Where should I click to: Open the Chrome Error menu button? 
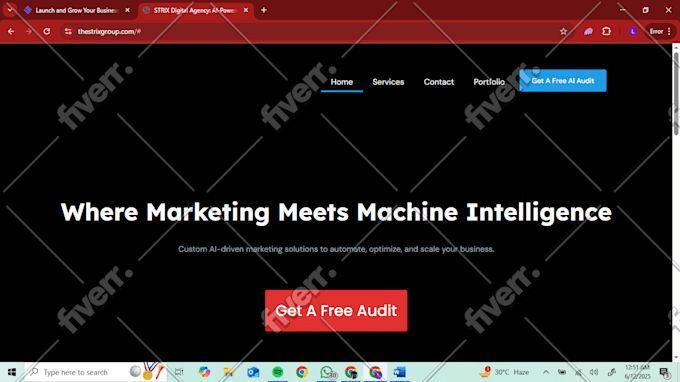click(x=660, y=31)
